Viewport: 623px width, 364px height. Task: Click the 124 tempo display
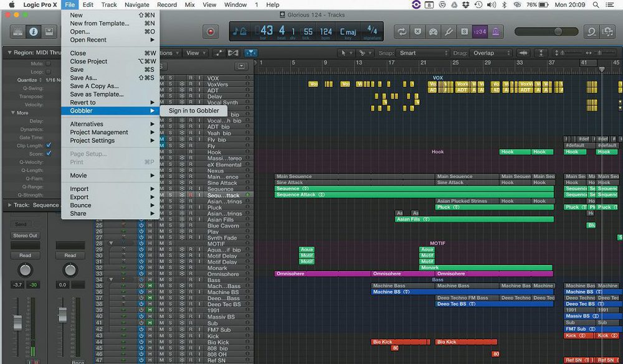(x=326, y=31)
